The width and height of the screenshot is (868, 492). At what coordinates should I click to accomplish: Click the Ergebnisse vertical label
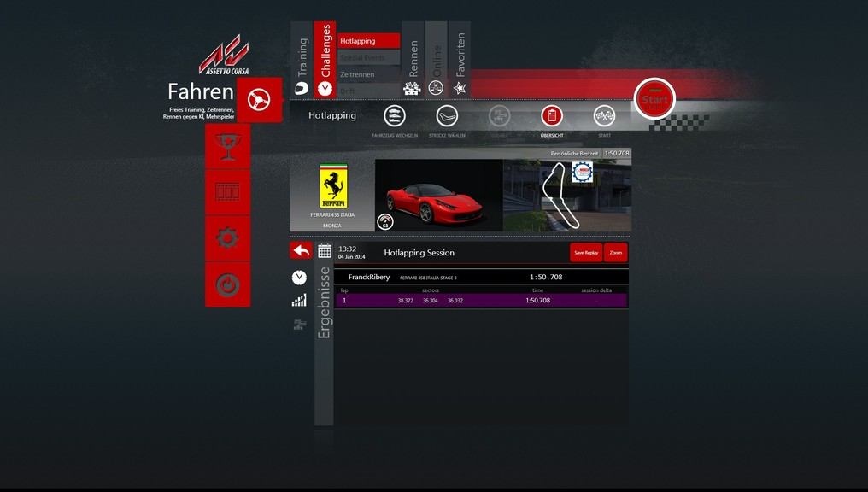[324, 302]
